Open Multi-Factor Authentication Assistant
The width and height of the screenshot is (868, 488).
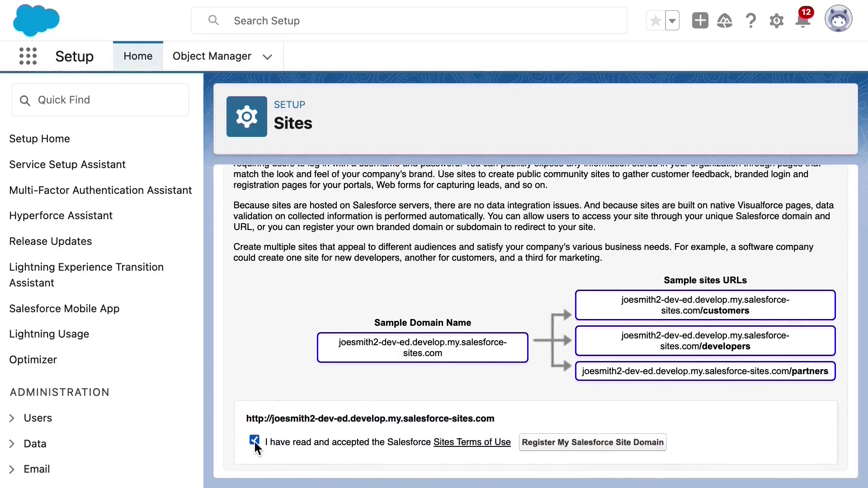pyautogui.click(x=100, y=190)
